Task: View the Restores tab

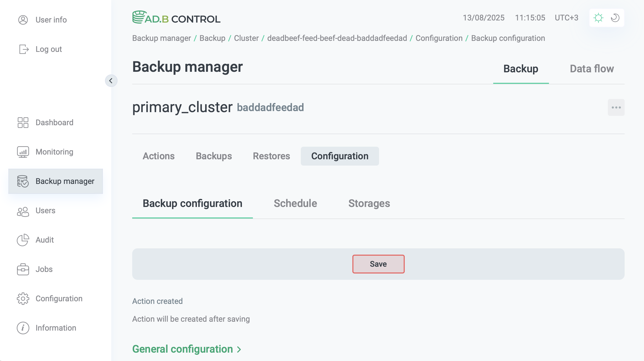Action: tap(271, 156)
